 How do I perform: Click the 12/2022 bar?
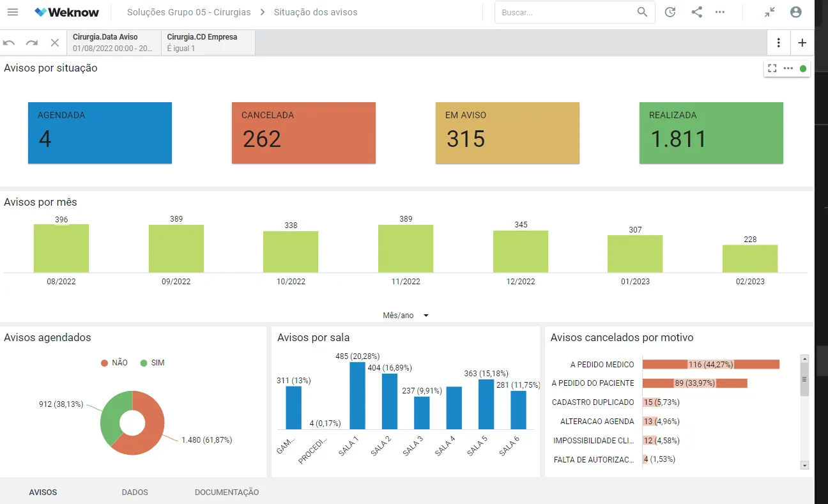click(x=521, y=252)
